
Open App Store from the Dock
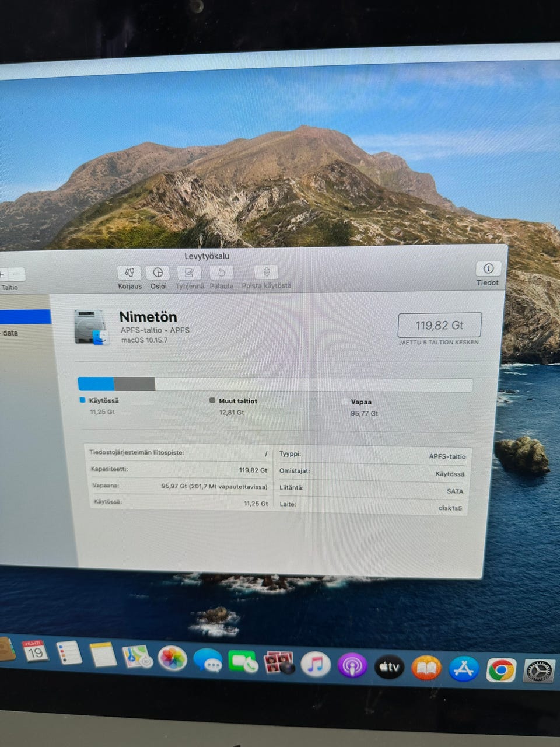click(464, 669)
